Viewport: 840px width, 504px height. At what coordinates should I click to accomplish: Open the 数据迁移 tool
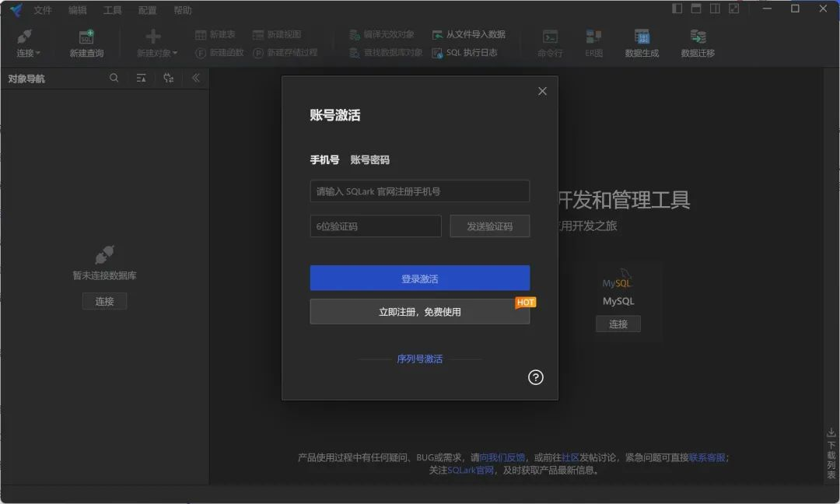pyautogui.click(x=698, y=43)
